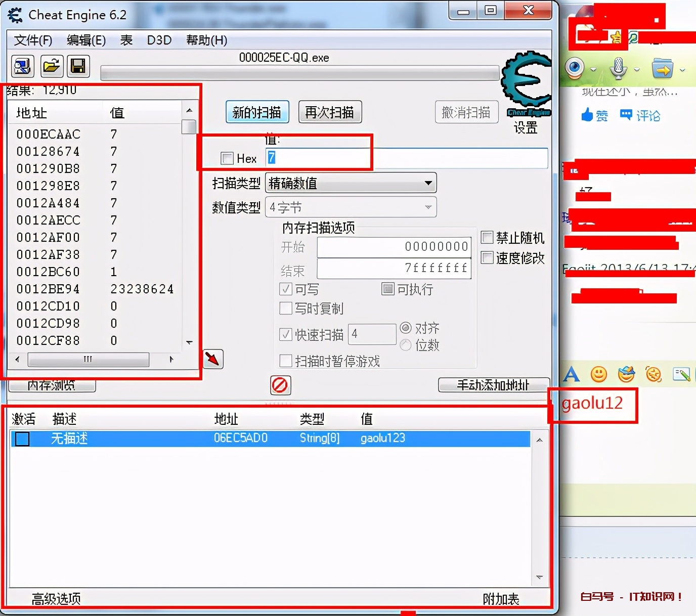Open the 帮助(H) menu
Screen dimensions: 696x616
click(206, 40)
